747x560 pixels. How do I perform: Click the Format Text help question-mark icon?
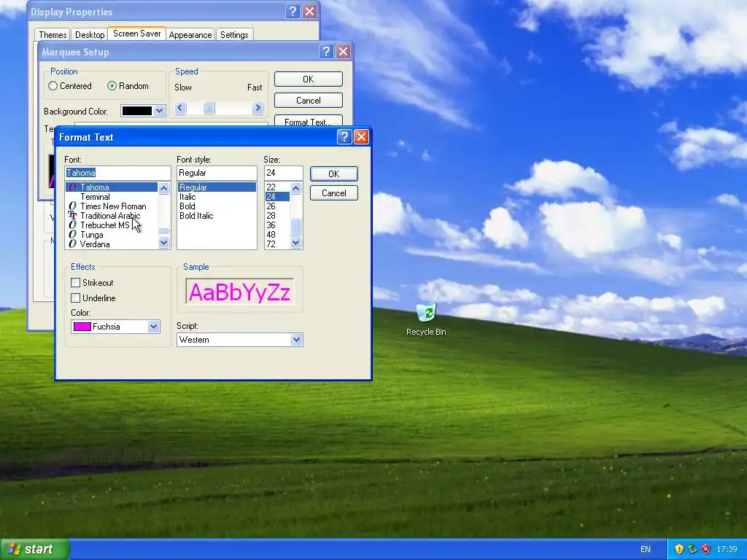[344, 137]
